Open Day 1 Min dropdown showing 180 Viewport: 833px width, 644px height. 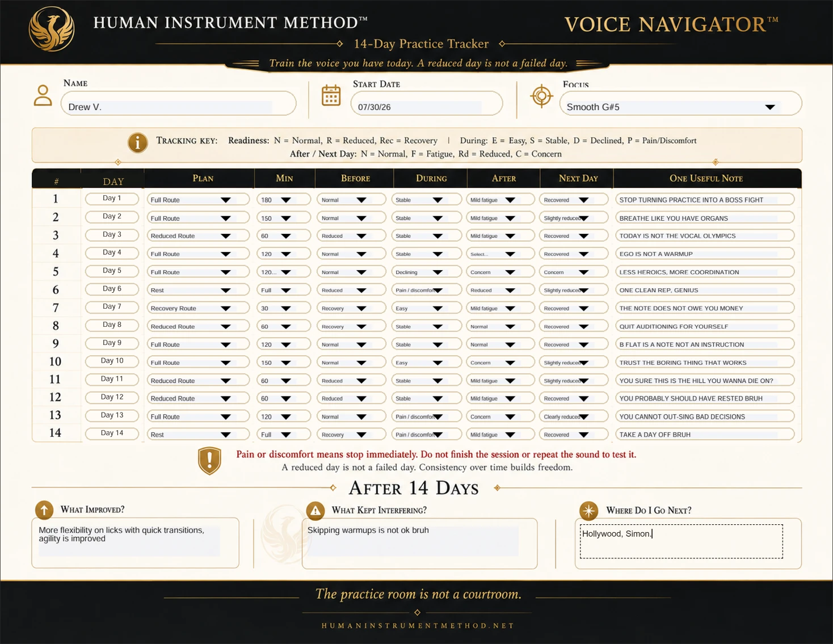[x=283, y=200]
